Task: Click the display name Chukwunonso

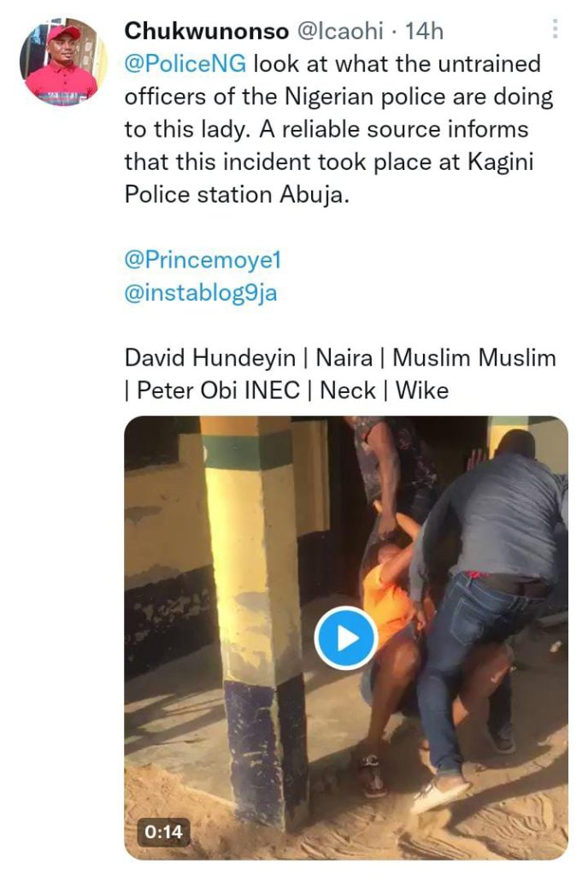Action: [206, 31]
